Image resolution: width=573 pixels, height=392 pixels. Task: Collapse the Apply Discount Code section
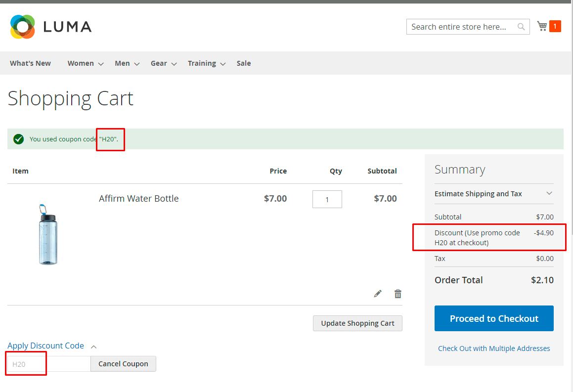45,346
